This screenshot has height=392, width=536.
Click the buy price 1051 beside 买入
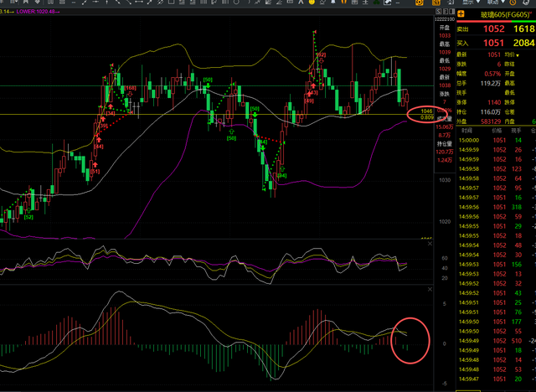point(493,43)
